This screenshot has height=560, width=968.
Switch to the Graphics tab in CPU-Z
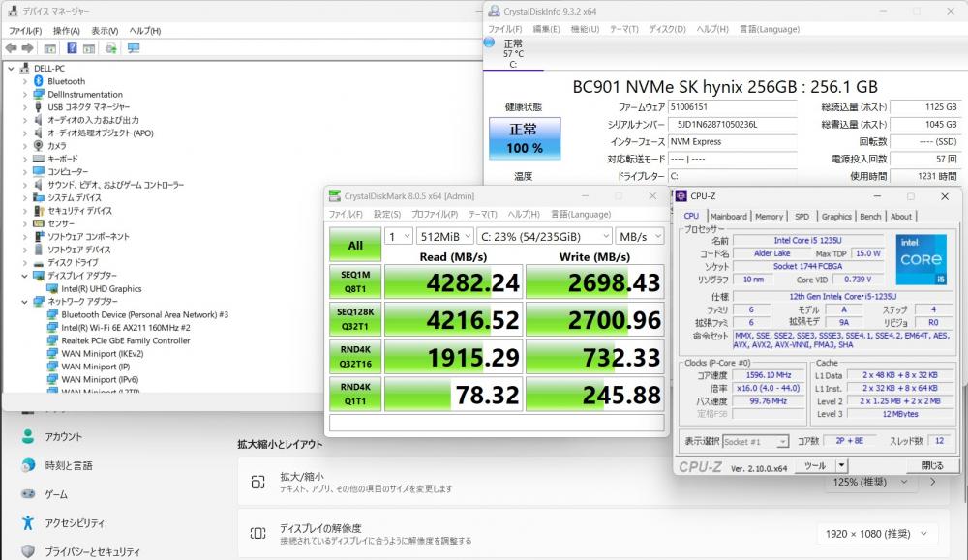coord(836,217)
